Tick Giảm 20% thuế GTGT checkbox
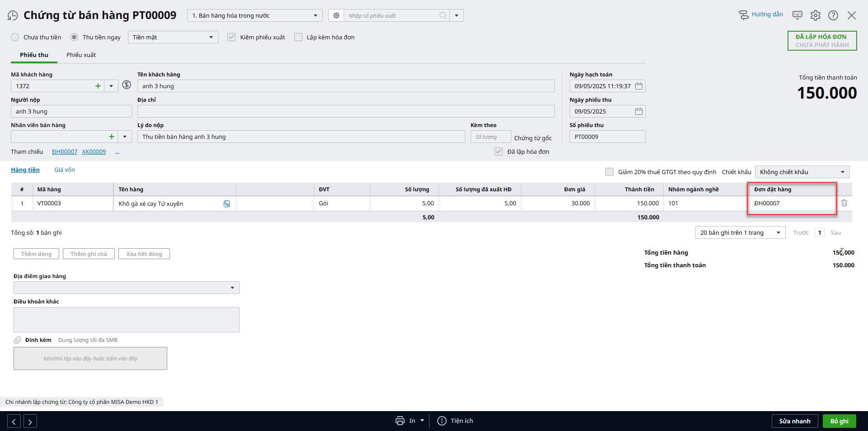868x431 pixels. click(x=609, y=172)
